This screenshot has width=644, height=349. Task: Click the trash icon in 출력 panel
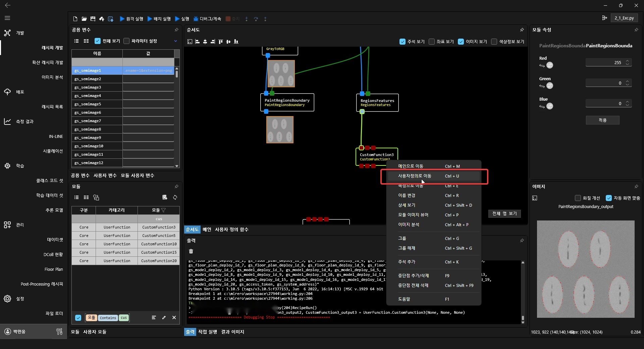(191, 251)
